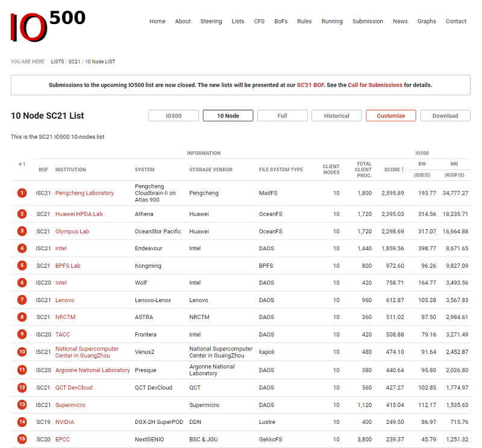This screenshot has width=482, height=448.
Task: Click DGX-2H SuperPOD system cell
Action: tap(159, 422)
